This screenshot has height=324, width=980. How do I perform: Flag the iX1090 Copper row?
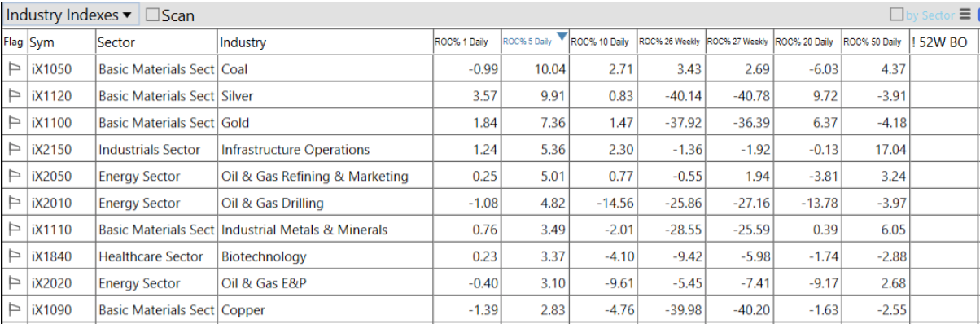point(14,310)
